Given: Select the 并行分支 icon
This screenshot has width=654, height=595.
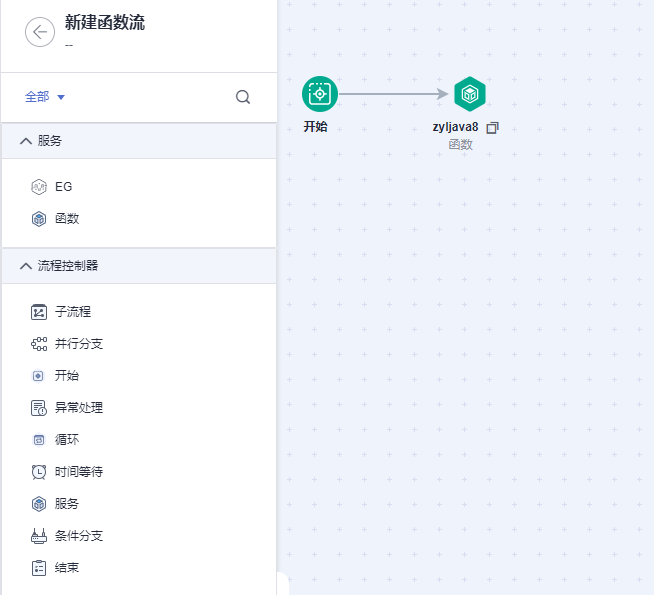Looking at the screenshot, I should click(39, 344).
